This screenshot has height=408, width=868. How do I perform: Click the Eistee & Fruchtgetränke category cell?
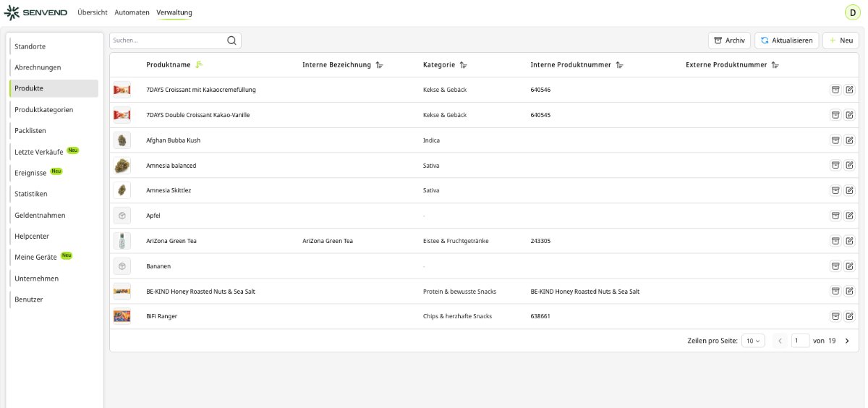(456, 241)
